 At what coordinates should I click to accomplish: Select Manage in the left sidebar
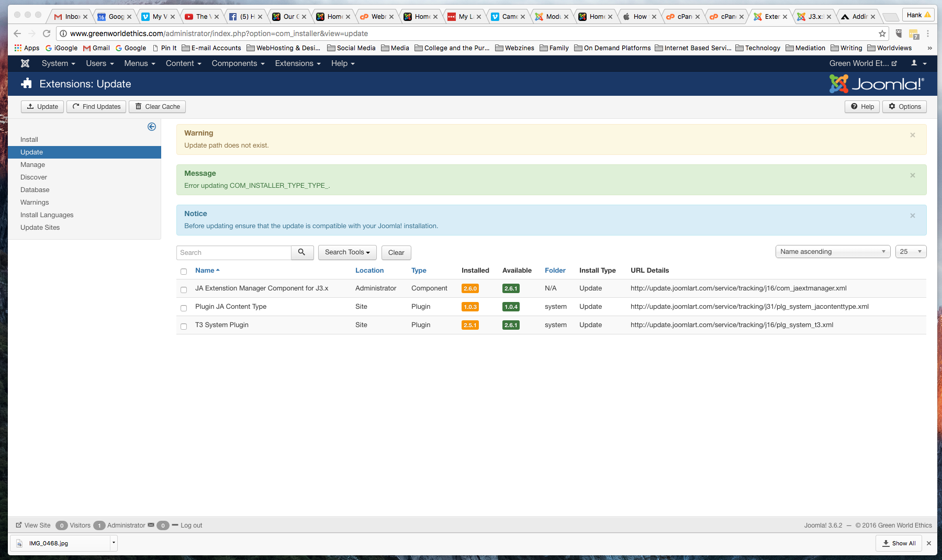coord(32,165)
